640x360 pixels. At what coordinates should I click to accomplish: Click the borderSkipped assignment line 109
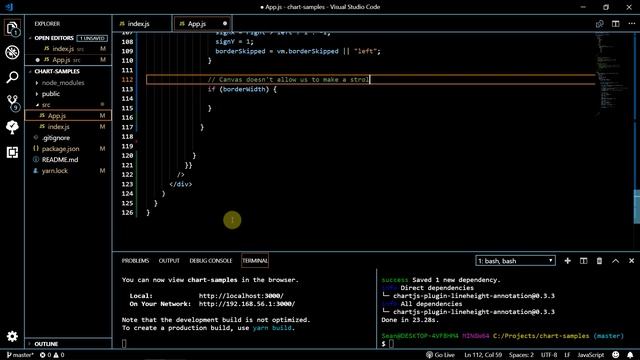(298, 51)
